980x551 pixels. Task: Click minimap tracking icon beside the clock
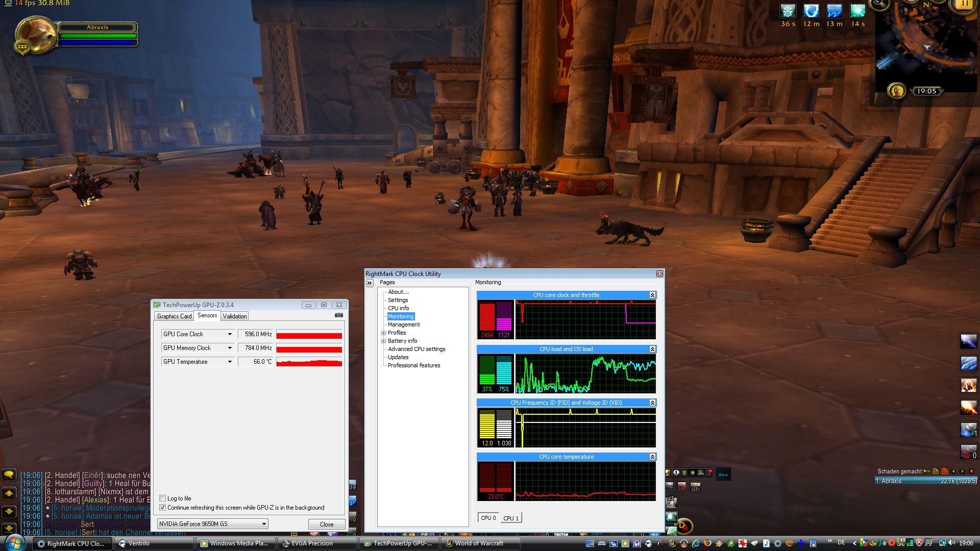[x=896, y=91]
